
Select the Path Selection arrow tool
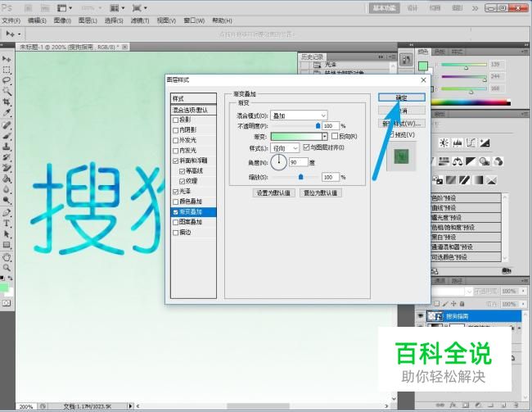point(7,234)
